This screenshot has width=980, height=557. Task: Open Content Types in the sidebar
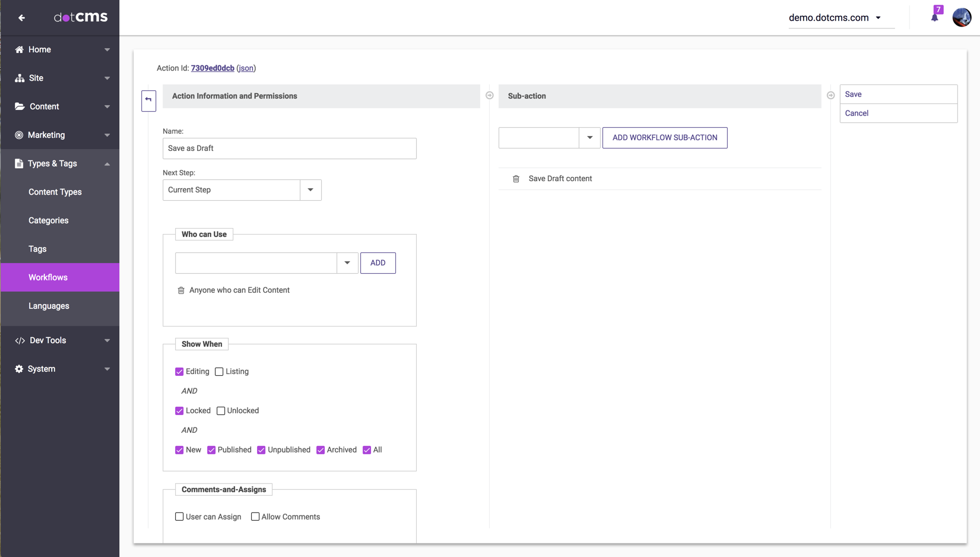[55, 192]
